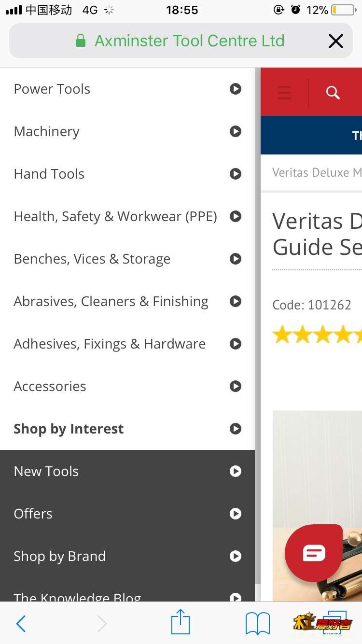Expand Shop by Interest arrow
The width and height of the screenshot is (362, 644).
[x=236, y=429]
